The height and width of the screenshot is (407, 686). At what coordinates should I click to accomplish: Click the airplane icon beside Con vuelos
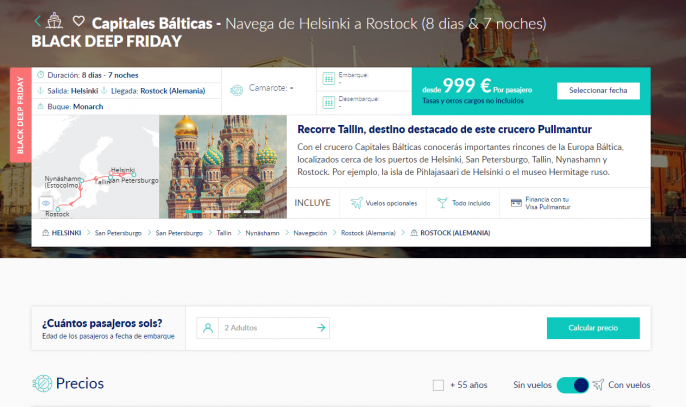[x=598, y=385]
